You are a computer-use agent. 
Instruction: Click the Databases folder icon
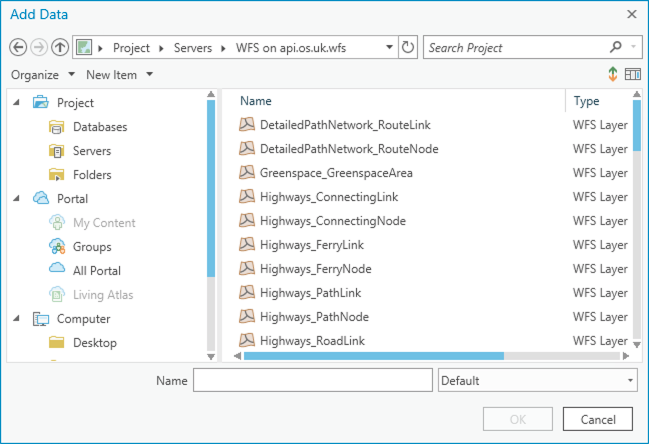(x=56, y=127)
